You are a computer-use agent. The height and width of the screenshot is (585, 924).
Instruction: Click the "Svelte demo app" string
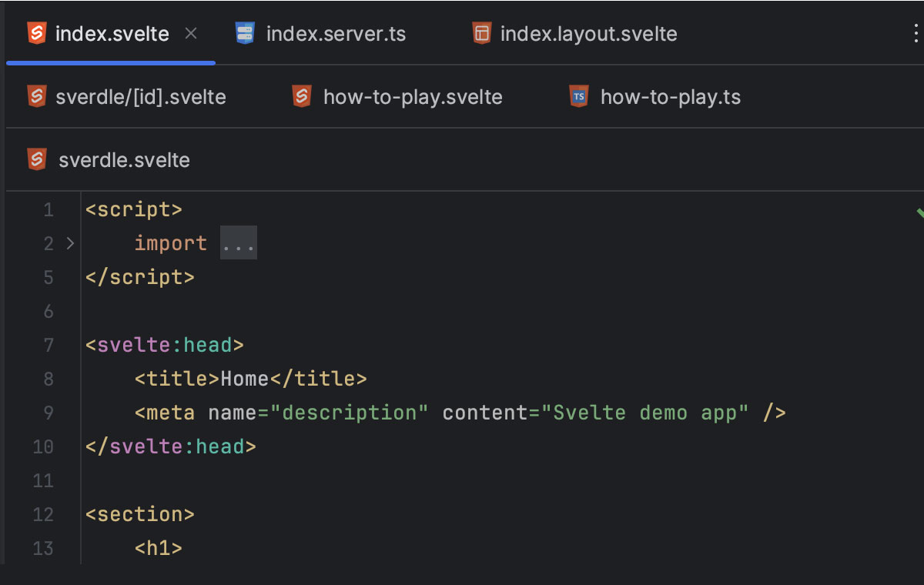click(645, 413)
